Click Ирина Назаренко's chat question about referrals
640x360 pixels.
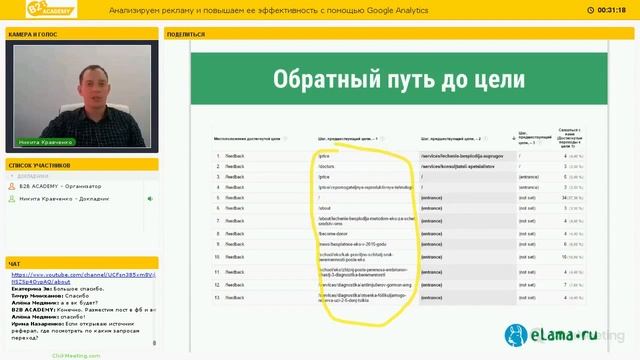[x=76, y=331]
